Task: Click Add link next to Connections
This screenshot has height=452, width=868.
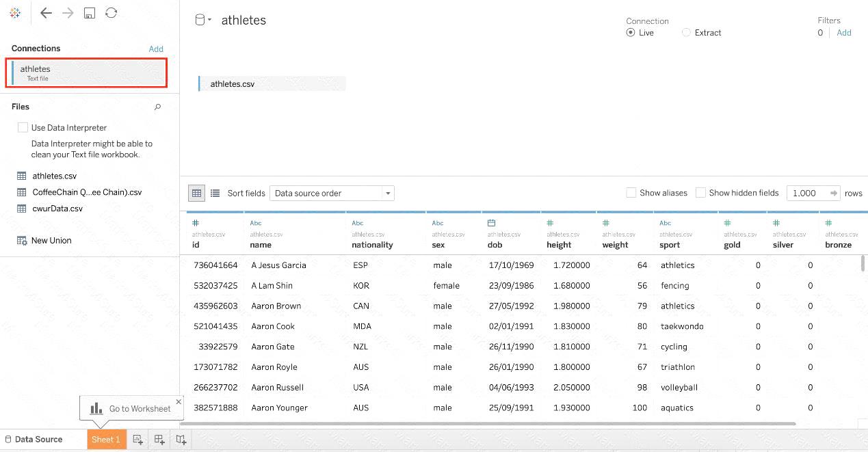Action: click(x=156, y=49)
